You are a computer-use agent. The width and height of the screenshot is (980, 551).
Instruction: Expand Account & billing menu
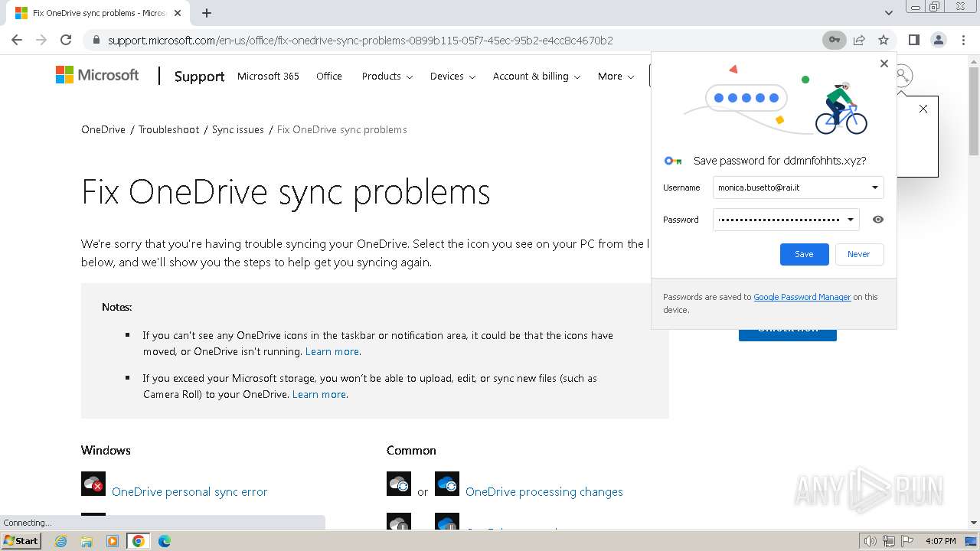[x=537, y=76]
